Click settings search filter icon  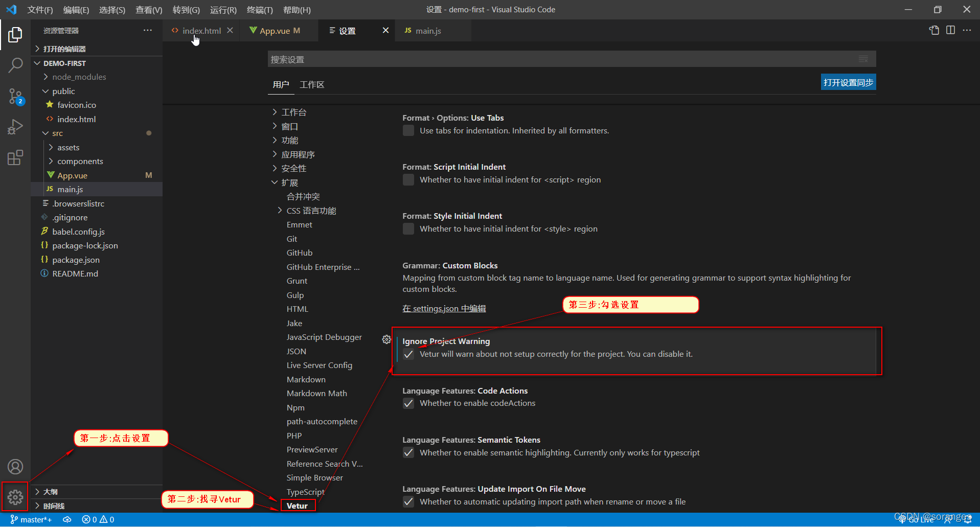(x=863, y=59)
